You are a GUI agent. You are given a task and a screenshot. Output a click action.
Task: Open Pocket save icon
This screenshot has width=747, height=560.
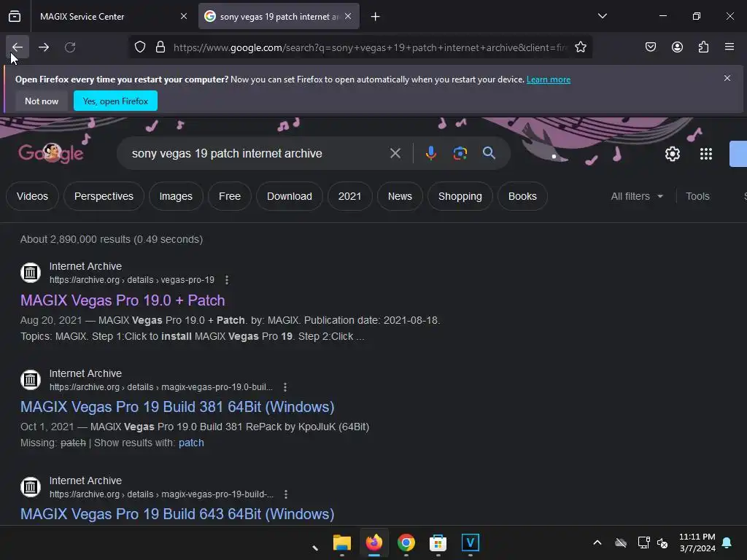pyautogui.click(x=650, y=47)
